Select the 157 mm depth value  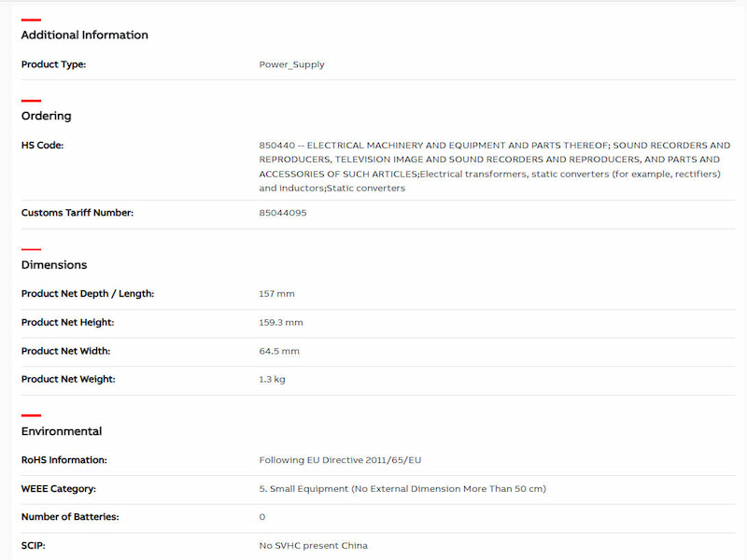coord(276,294)
